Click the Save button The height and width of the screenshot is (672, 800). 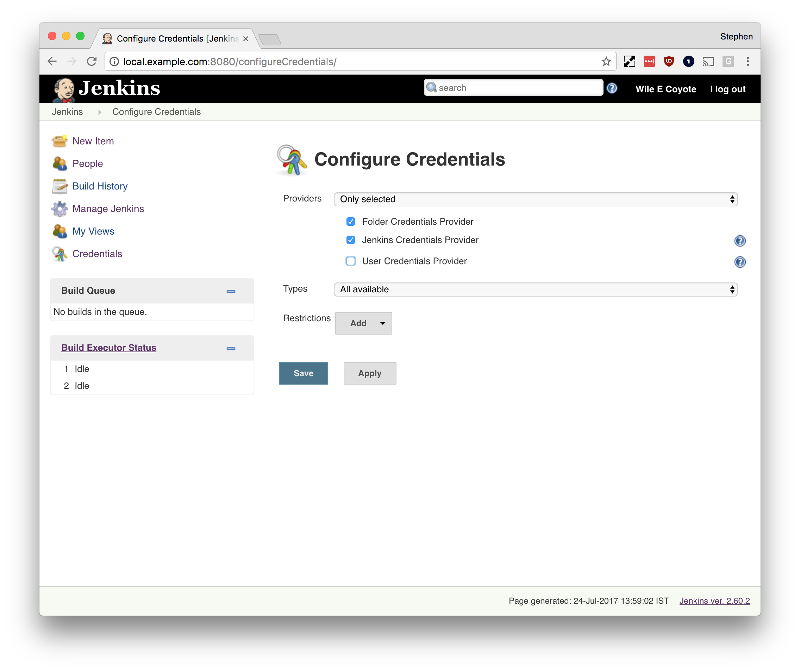tap(303, 373)
